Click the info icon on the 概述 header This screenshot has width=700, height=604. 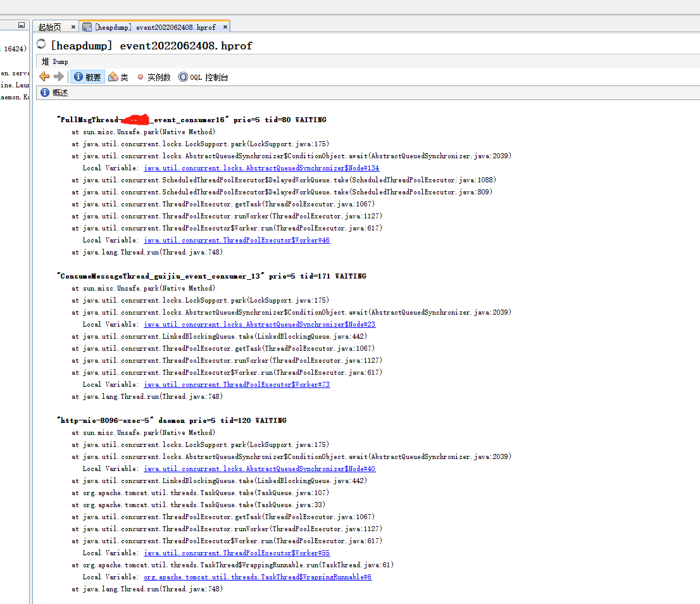[x=45, y=92]
